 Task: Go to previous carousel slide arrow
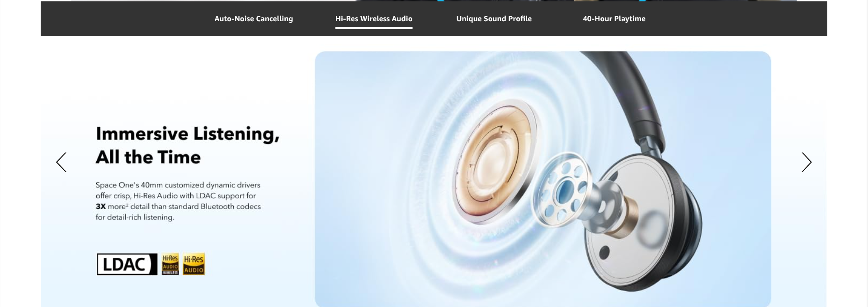click(61, 162)
